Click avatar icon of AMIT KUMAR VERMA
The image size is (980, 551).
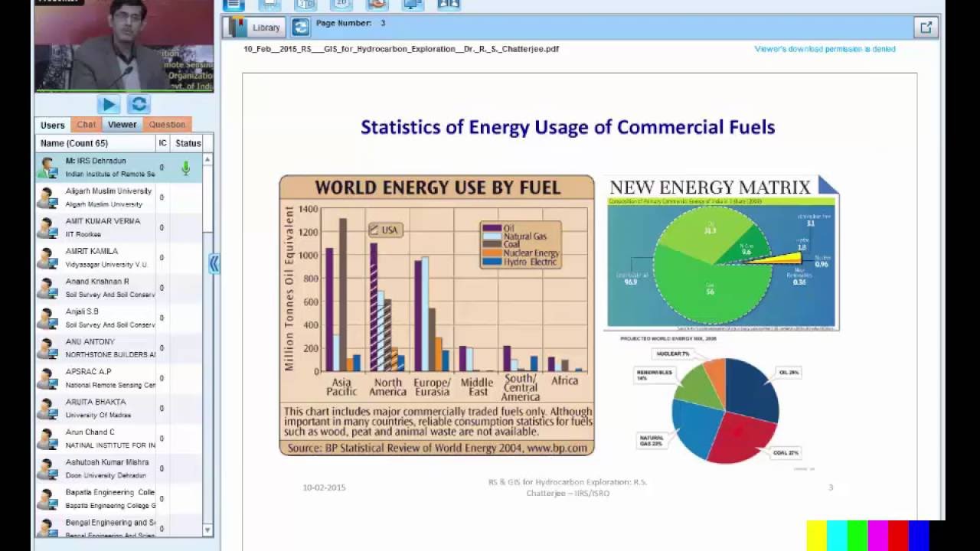(48, 228)
